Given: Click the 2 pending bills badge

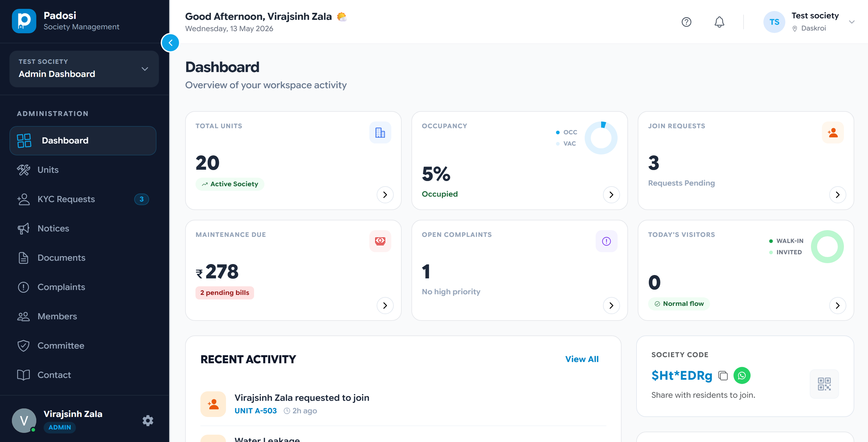Looking at the screenshot, I should (224, 293).
